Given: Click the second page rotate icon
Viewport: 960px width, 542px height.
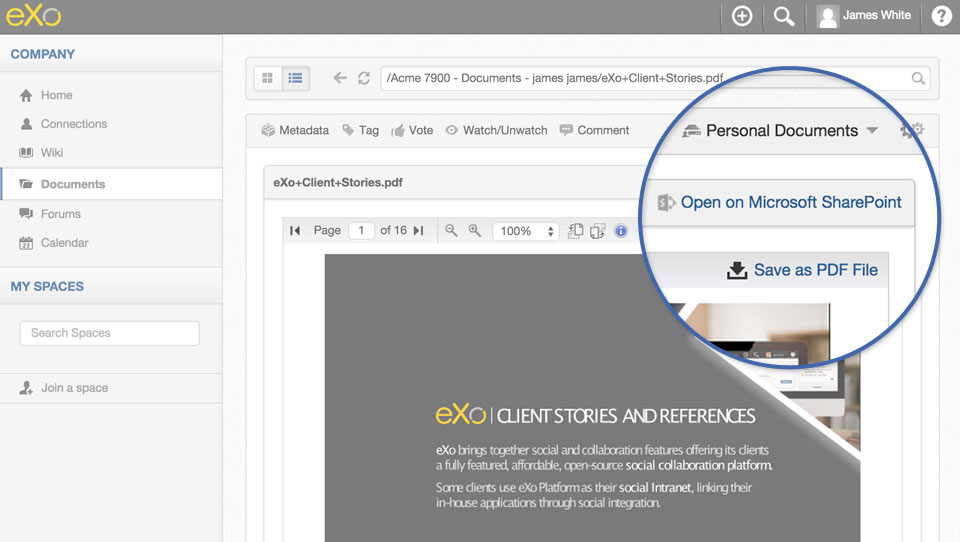Looking at the screenshot, I should 598,231.
